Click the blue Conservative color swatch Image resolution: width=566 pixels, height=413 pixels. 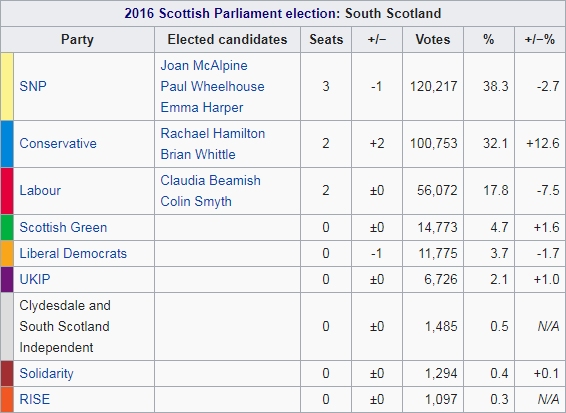click(7, 144)
